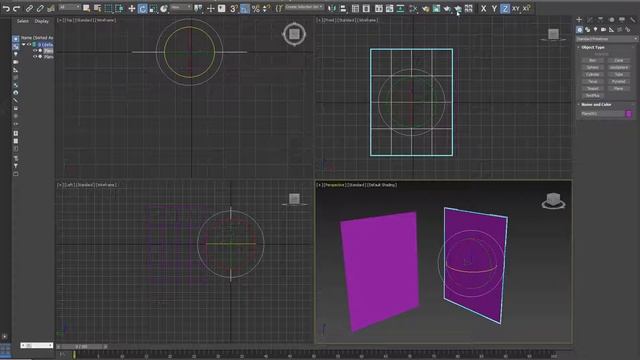The width and height of the screenshot is (640, 360).
Task: Switch to the Create command panel tab
Action: [579, 20]
